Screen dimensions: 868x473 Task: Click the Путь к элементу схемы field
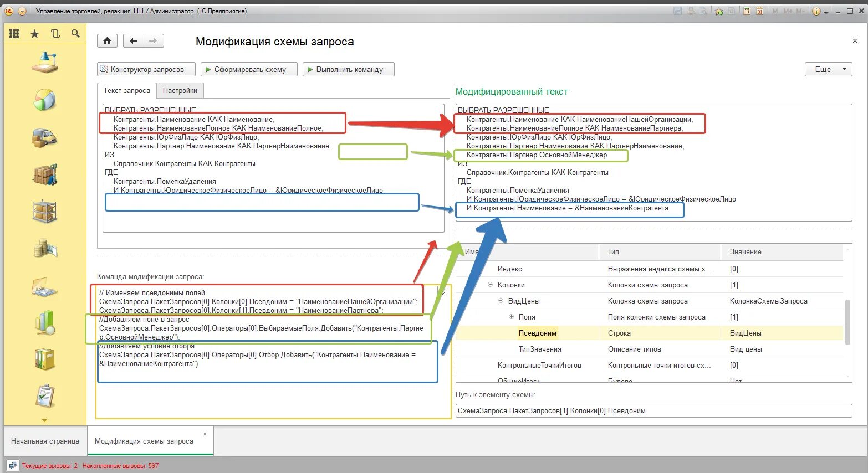coord(653,410)
